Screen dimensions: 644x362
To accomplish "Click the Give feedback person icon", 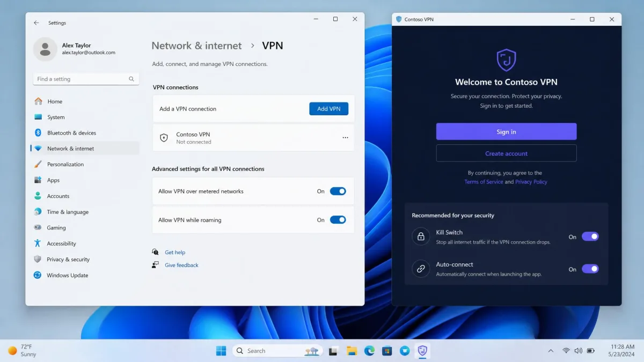I will [x=155, y=265].
